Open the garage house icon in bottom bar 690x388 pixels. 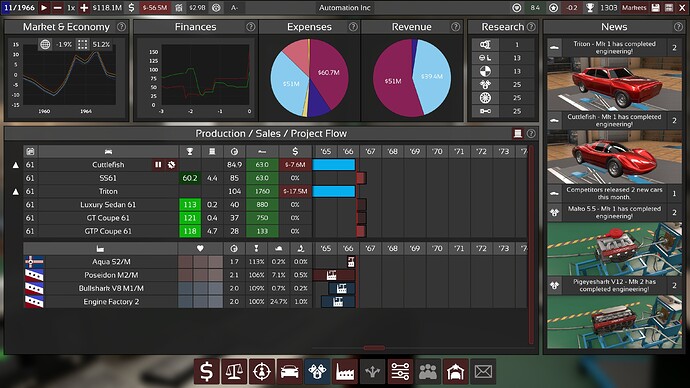pos(455,372)
